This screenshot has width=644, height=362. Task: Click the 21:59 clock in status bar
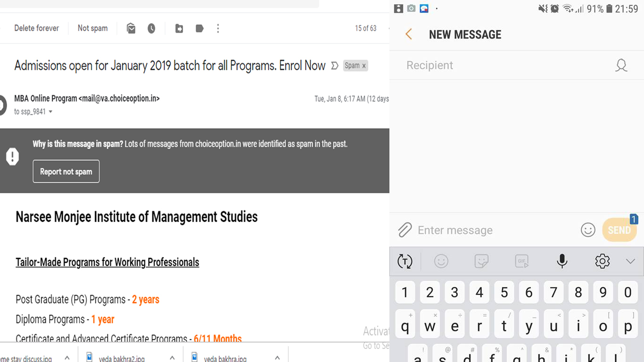627,8
